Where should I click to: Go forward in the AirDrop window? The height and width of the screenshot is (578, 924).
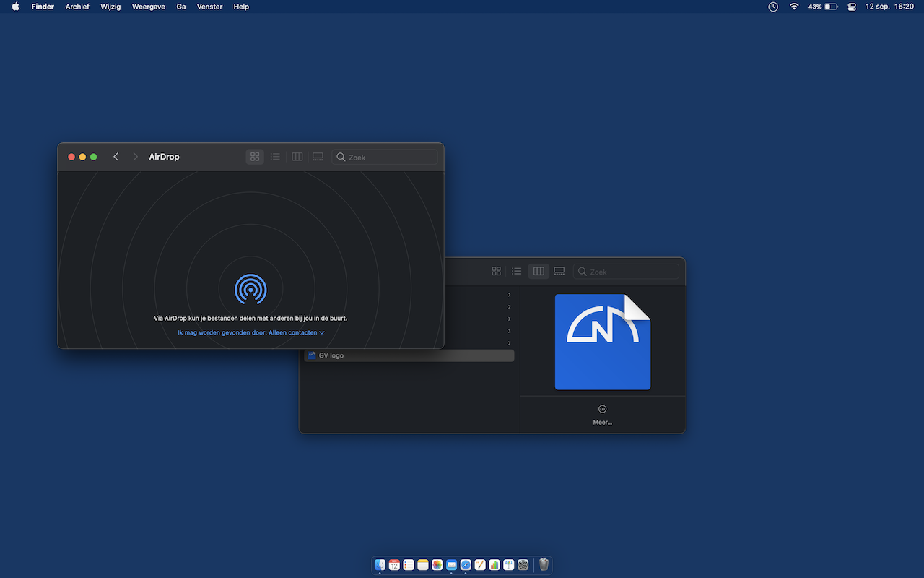tap(135, 157)
